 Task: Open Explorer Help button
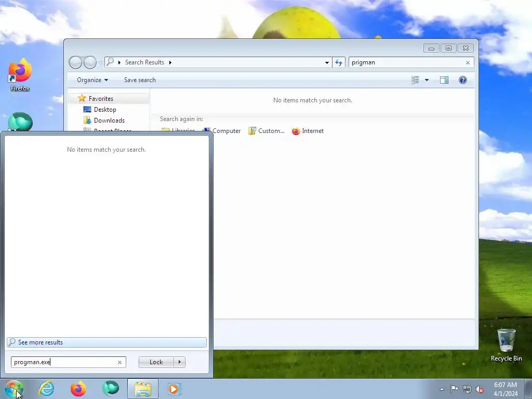(x=463, y=80)
